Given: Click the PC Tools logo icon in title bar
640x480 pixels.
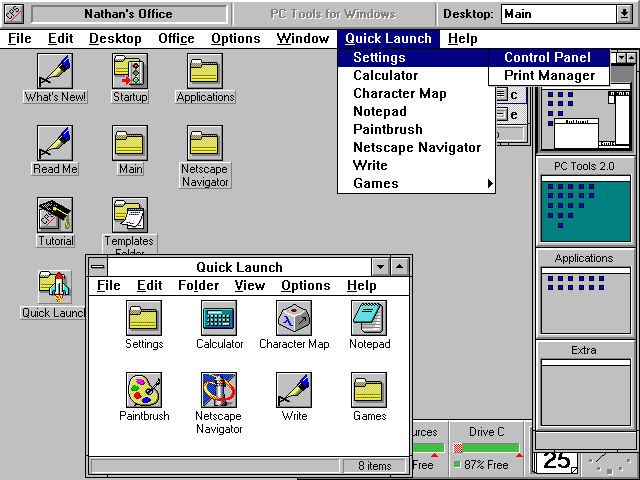Looking at the screenshot, I should 14,14.
